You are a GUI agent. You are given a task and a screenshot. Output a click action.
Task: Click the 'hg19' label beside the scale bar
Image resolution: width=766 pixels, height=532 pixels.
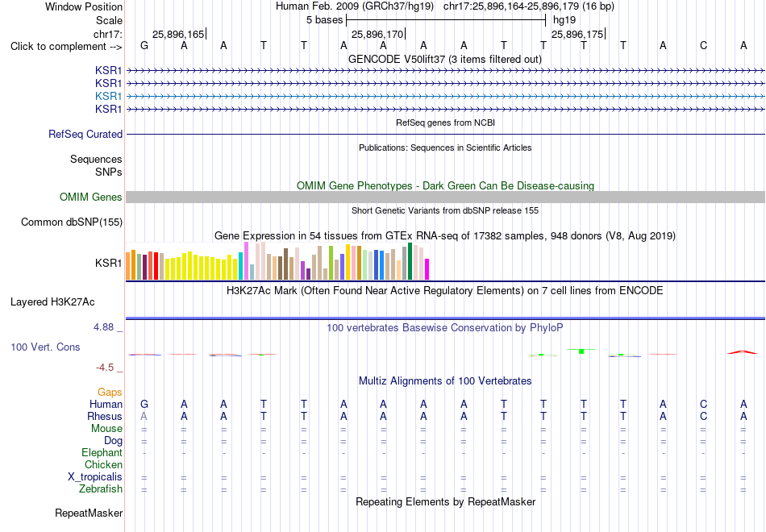coord(564,20)
